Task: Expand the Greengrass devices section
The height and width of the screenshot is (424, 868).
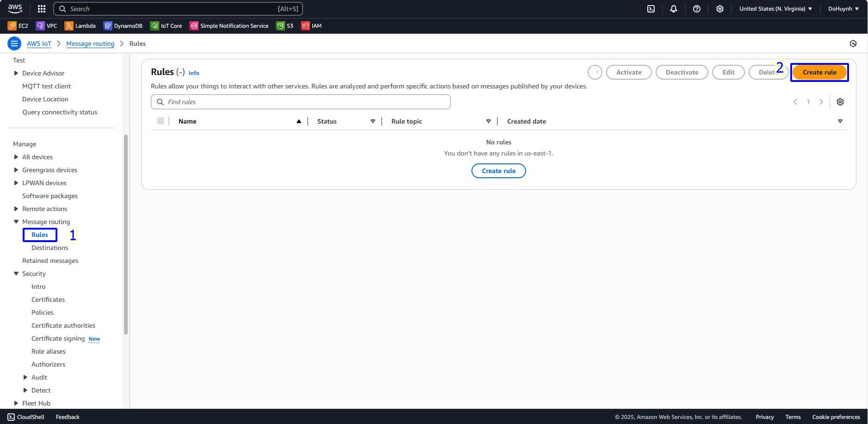Action: 16,170
